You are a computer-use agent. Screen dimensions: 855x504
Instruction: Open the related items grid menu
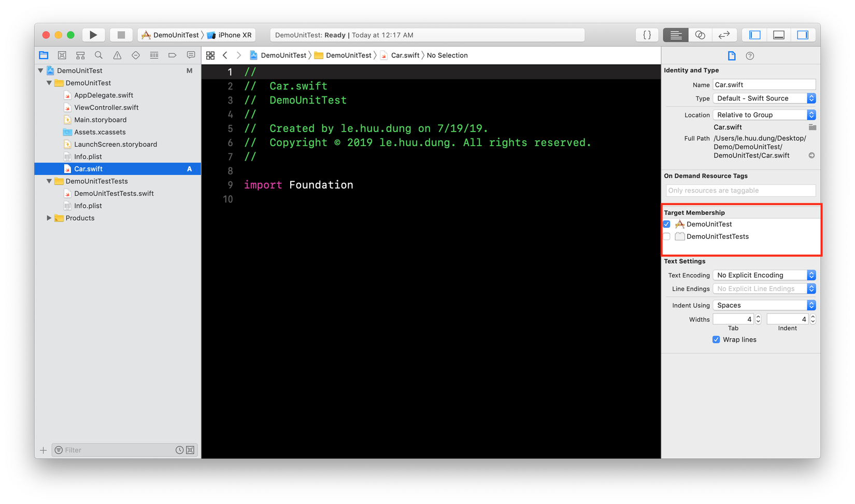click(210, 55)
